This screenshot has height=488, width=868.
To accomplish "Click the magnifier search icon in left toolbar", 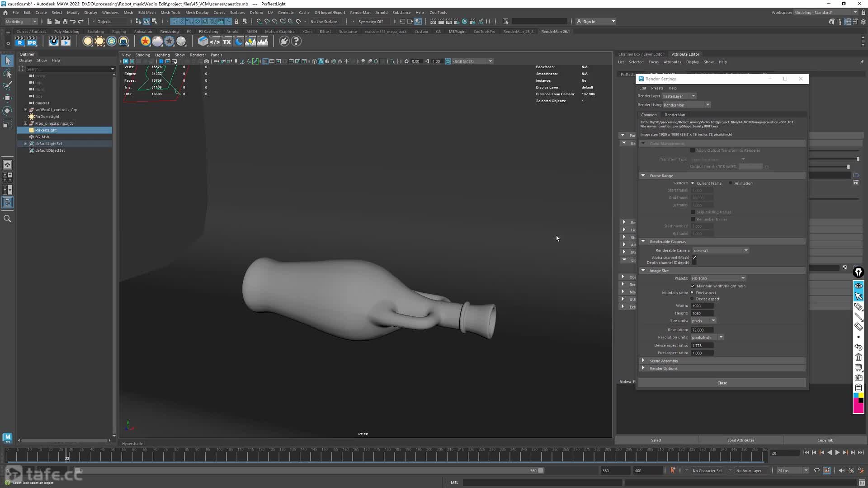I will pyautogui.click(x=7, y=219).
